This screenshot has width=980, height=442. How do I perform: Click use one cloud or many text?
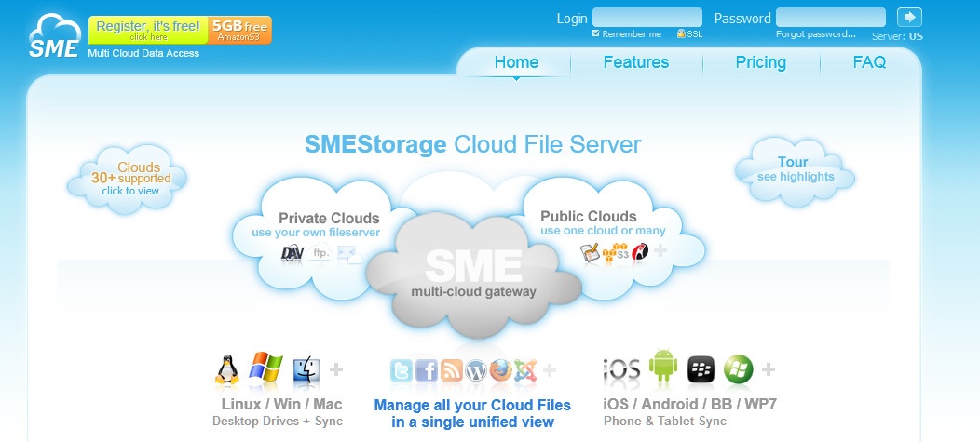coord(603,231)
